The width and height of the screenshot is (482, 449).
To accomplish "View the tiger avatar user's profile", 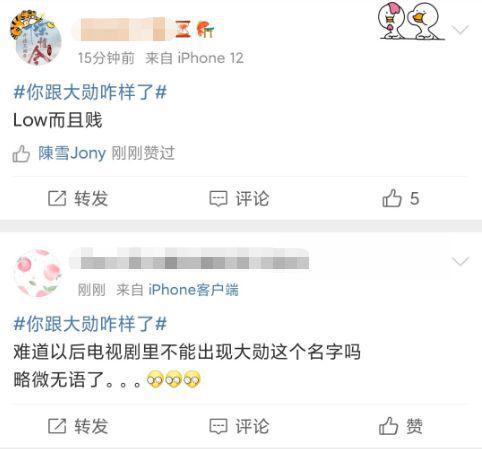I will pyautogui.click(x=35, y=38).
